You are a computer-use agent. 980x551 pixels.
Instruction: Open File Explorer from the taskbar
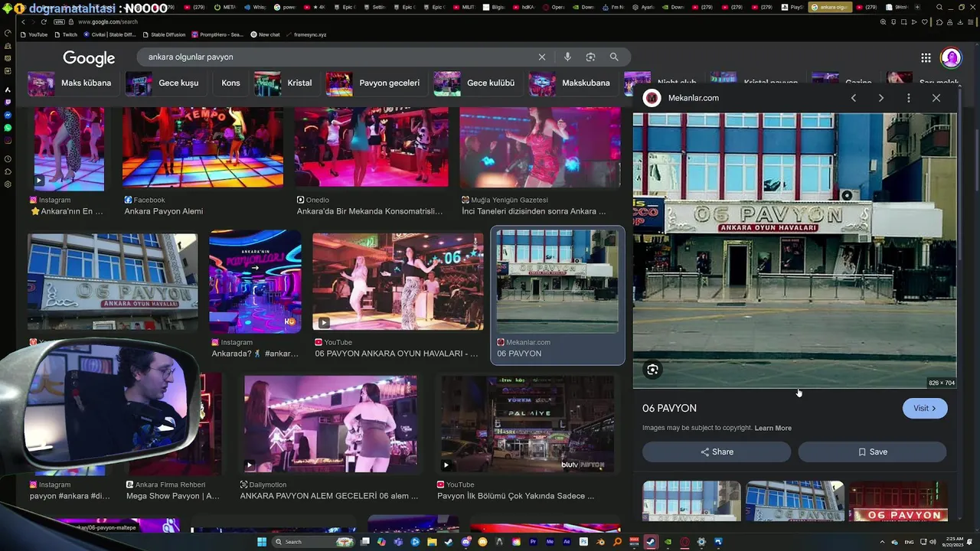point(432,542)
